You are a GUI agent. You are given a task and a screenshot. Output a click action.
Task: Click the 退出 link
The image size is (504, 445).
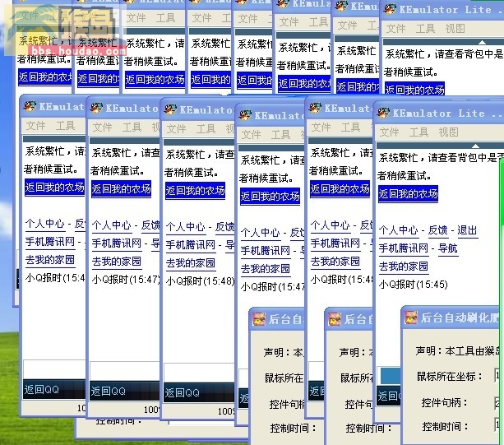pyautogui.click(x=467, y=229)
